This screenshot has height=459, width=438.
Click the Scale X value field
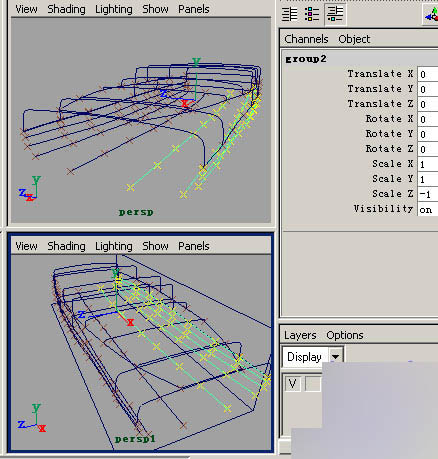[x=428, y=164]
